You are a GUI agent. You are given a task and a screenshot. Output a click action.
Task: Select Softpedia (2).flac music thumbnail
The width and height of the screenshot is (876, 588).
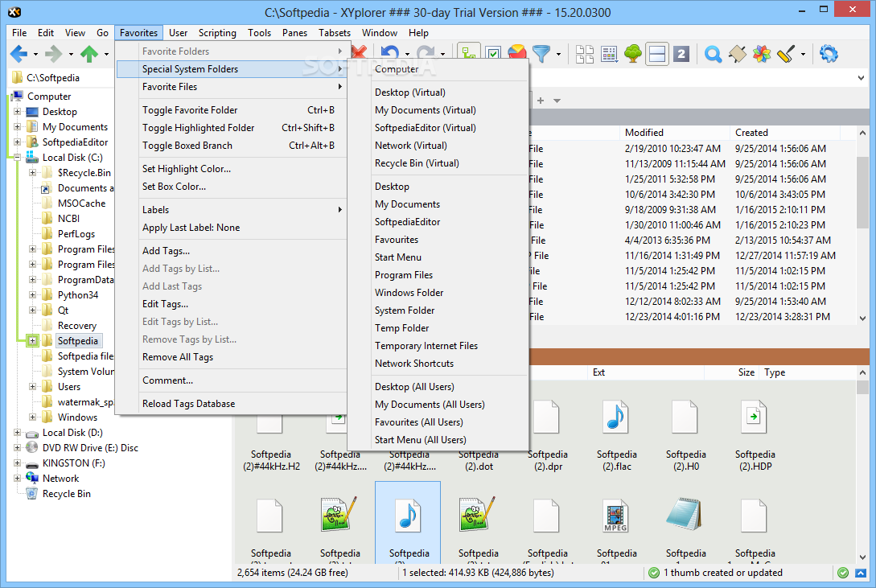click(x=616, y=436)
